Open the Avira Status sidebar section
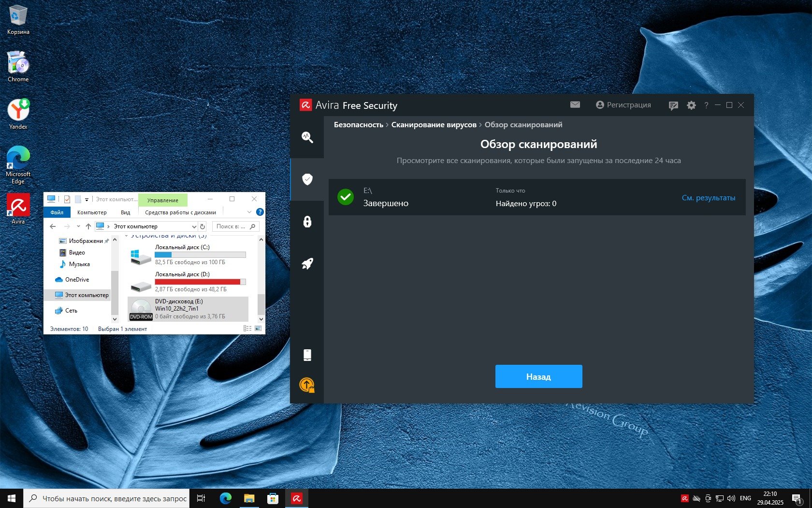This screenshot has height=508, width=812. coord(307,137)
